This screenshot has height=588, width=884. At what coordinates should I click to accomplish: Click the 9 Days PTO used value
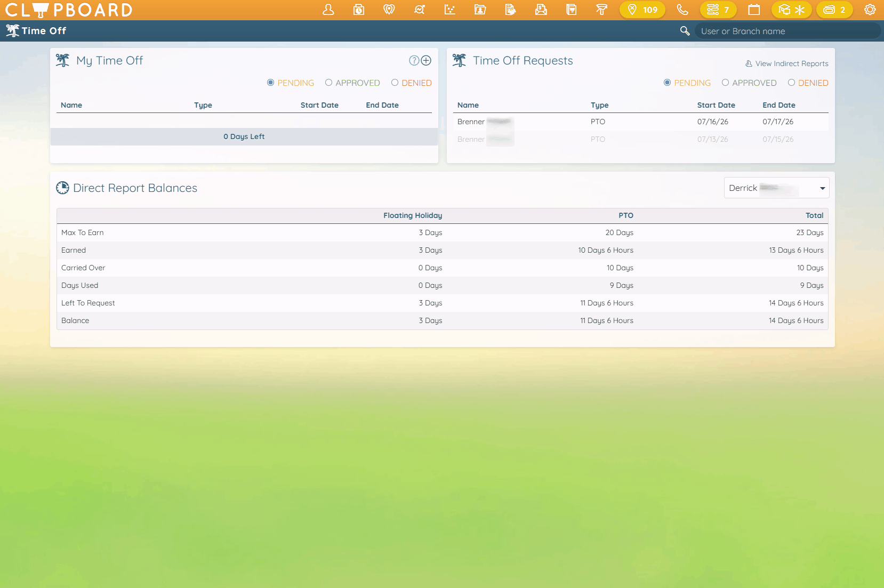pos(622,285)
